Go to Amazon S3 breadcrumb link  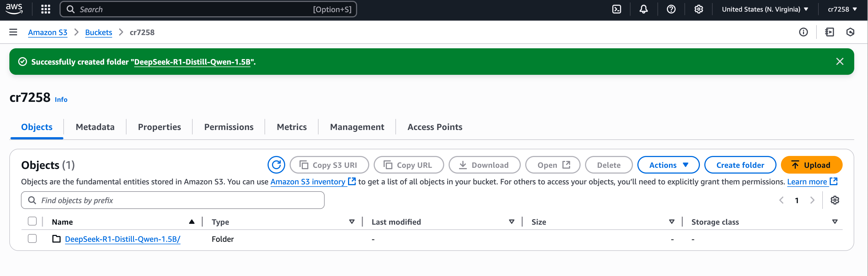click(47, 32)
